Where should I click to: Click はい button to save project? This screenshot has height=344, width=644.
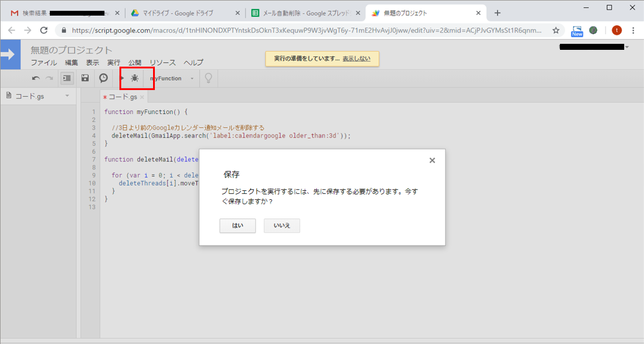click(x=238, y=226)
